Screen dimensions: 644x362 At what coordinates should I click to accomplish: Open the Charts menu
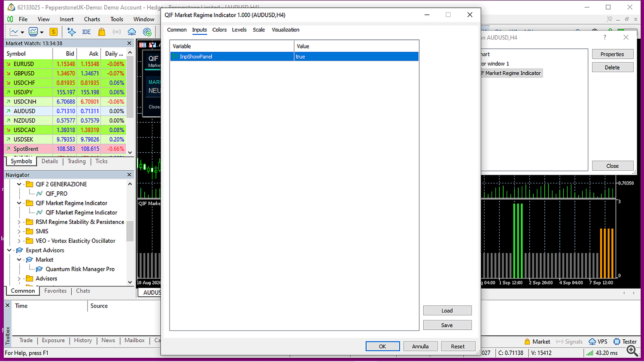(92, 19)
